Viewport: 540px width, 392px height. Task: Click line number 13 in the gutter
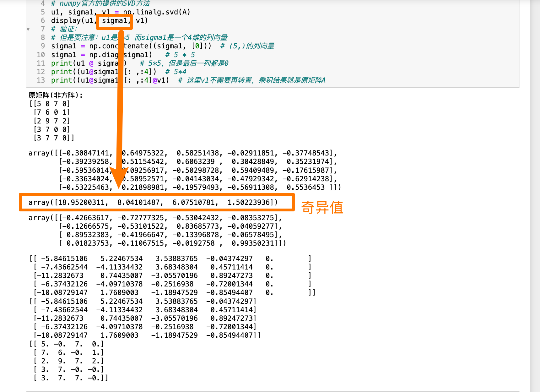coord(41,80)
